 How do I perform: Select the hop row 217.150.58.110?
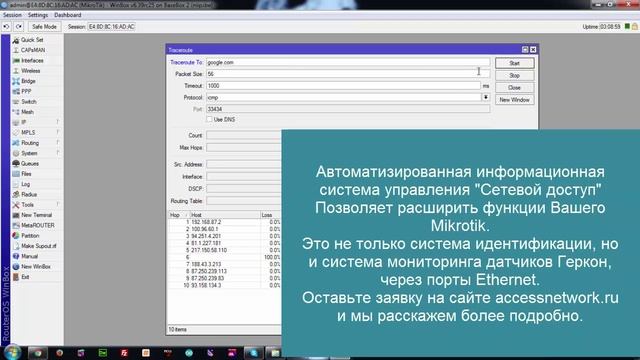pyautogui.click(x=224, y=250)
